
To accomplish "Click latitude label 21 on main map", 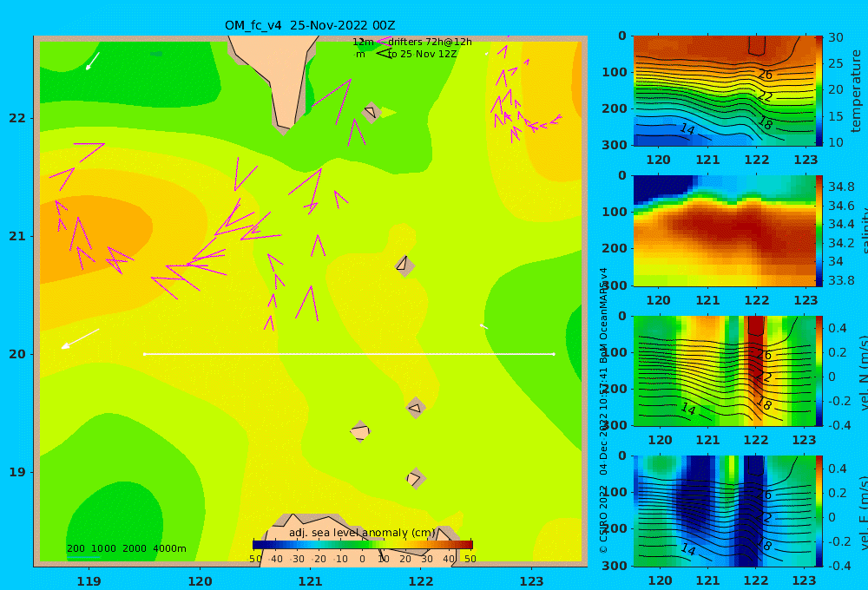I will point(17,236).
